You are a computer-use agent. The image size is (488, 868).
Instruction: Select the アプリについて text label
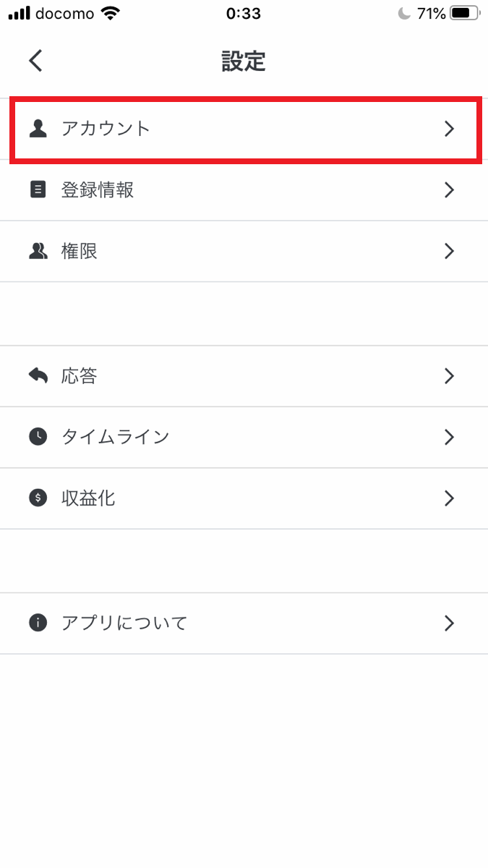point(124,623)
